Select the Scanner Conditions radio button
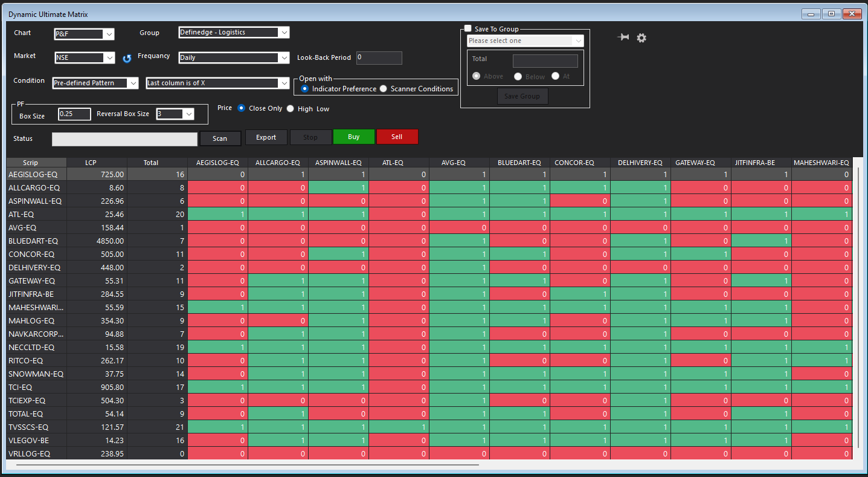 pos(383,89)
